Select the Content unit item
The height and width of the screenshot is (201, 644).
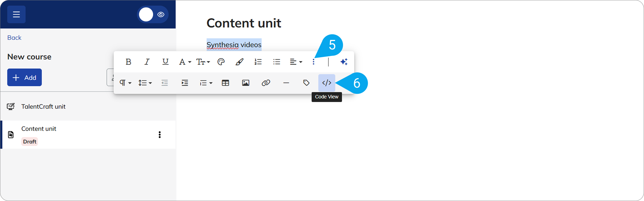88,135
